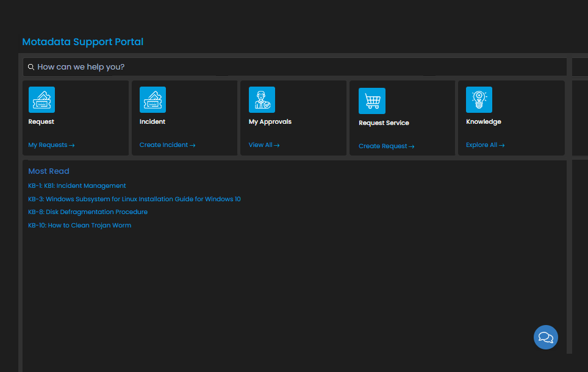Open KB-3 Windows Subsystem for Linux guide
Screen dimensions: 588x372
[x=134, y=199]
